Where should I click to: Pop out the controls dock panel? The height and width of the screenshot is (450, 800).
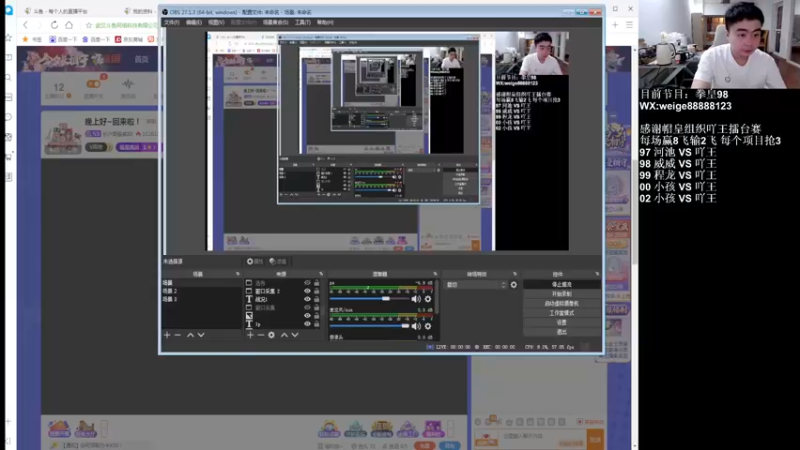click(597, 274)
